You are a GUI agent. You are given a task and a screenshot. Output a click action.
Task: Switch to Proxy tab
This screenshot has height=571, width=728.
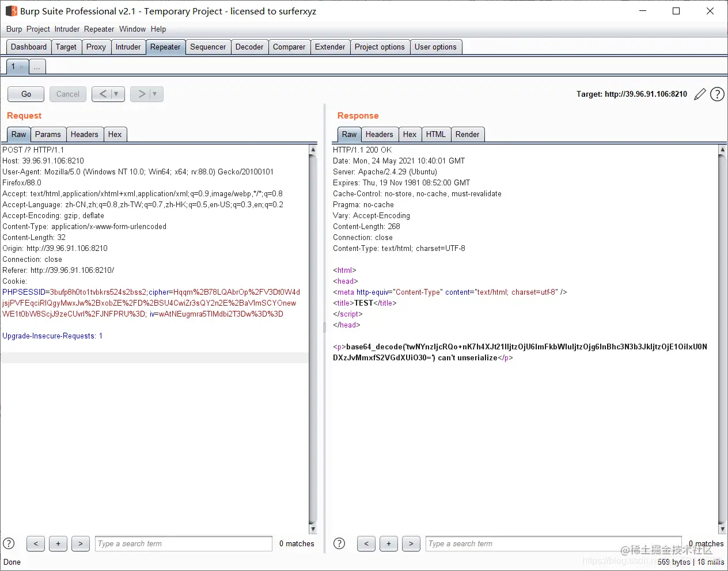coord(96,47)
